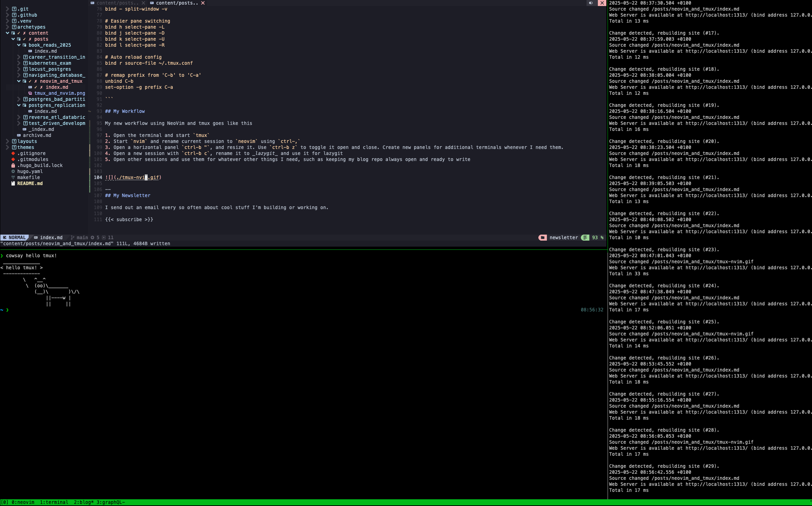Click the image file icon of tmux_and_nvvim.png

[x=30, y=93]
